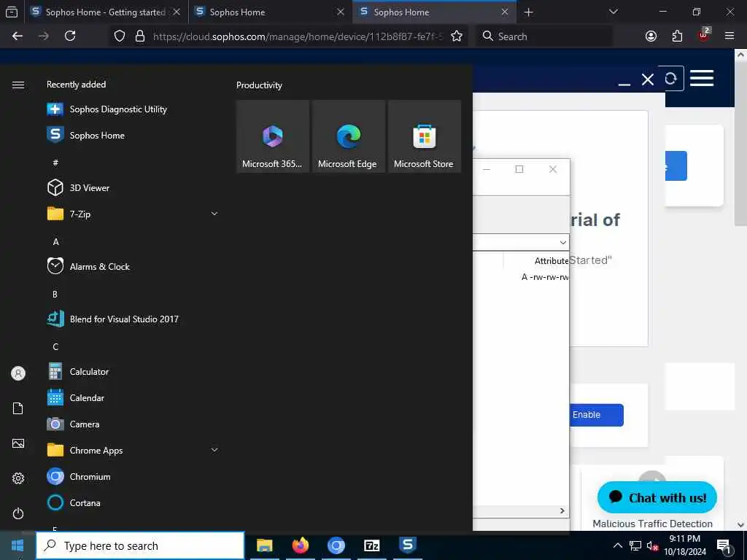
Task: List all tabs dropdown in Firefox
Action: 613,12
